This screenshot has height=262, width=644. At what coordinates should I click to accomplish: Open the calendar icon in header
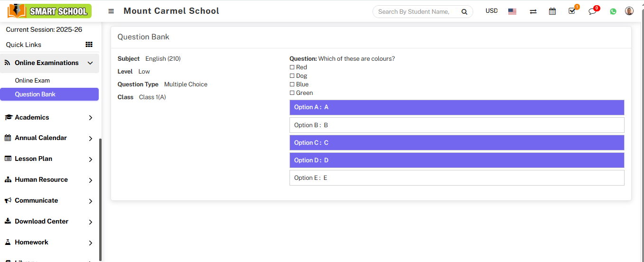tap(552, 11)
